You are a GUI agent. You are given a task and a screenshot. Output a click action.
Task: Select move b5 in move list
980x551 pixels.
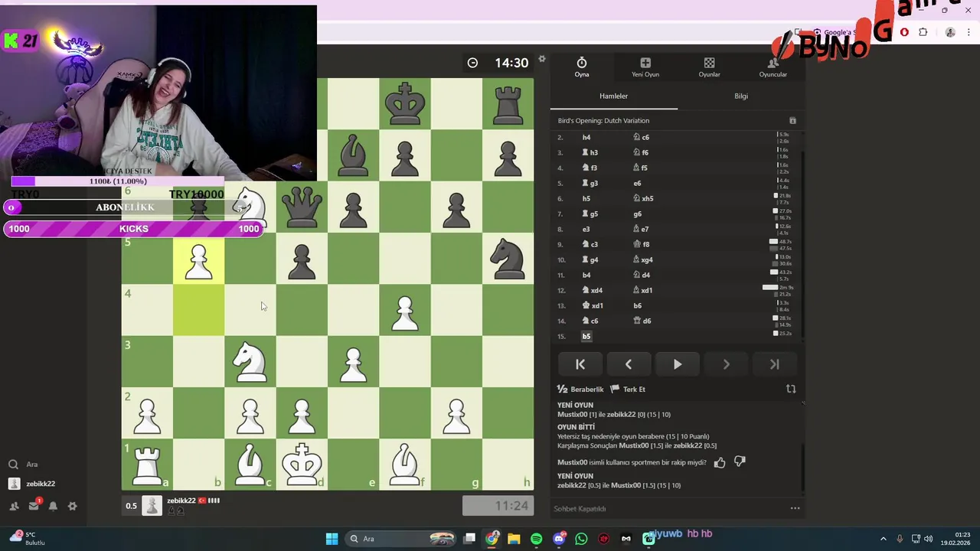586,337
